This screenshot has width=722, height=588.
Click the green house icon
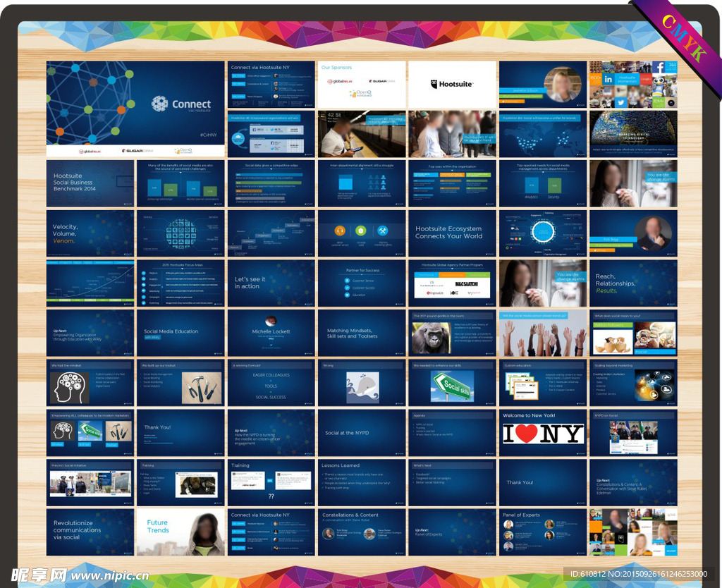[361, 231]
